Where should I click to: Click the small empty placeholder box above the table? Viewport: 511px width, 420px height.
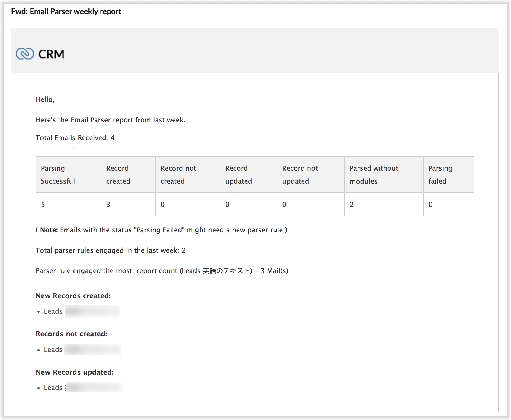[76, 148]
